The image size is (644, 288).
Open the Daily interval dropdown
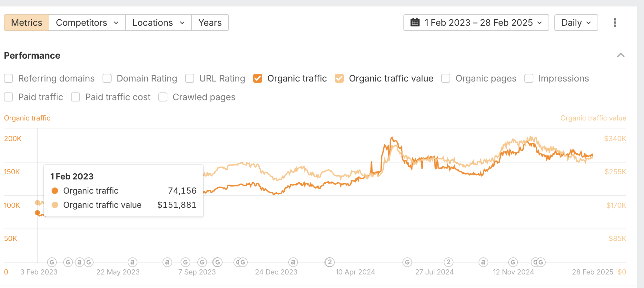576,23
